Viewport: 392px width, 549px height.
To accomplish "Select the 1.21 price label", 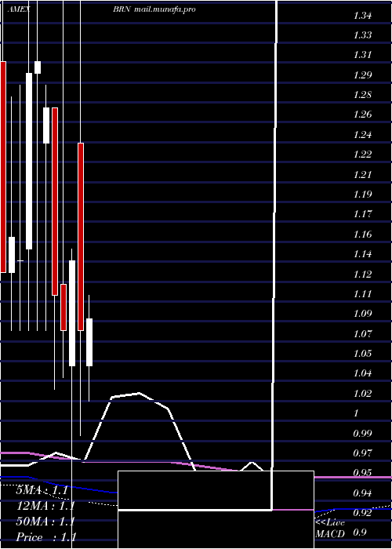I will click(362, 175).
